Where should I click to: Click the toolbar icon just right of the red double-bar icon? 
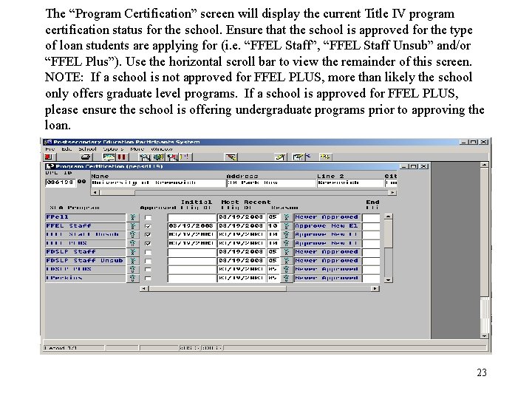146,157
